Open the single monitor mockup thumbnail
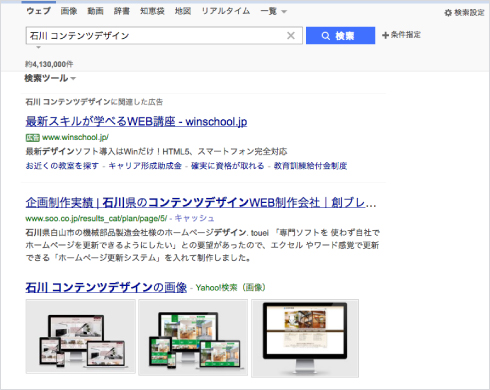 pos(305,338)
